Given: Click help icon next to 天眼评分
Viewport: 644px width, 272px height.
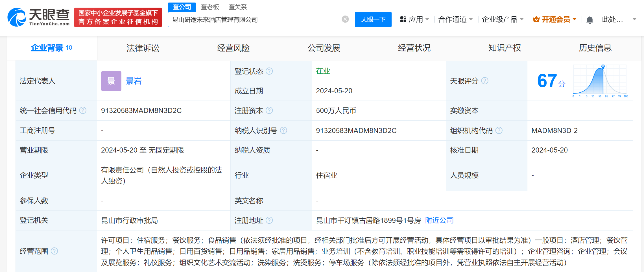Looking at the screenshot, I should click(484, 81).
